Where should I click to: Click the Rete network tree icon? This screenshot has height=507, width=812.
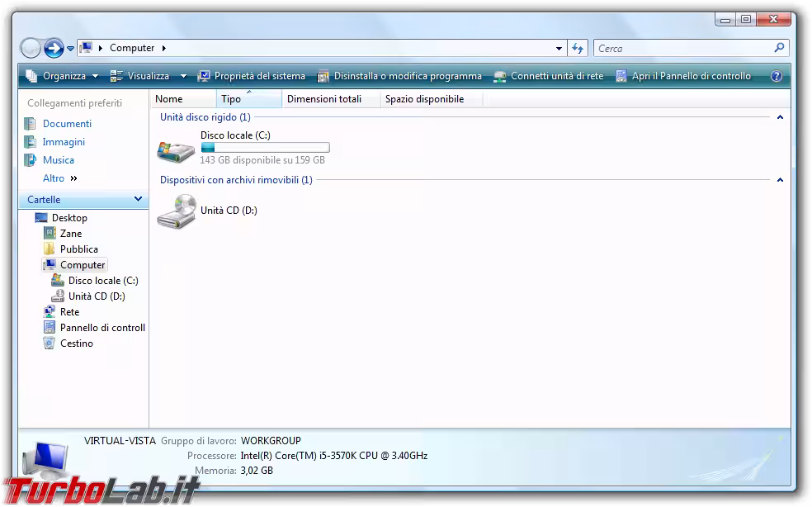(x=50, y=311)
